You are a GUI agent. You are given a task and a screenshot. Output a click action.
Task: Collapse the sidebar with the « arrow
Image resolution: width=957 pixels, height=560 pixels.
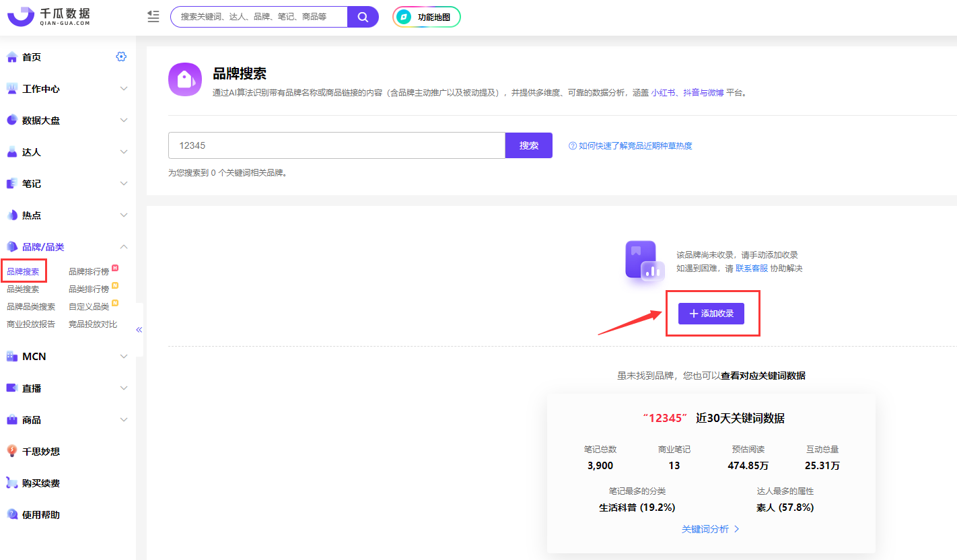[139, 330]
